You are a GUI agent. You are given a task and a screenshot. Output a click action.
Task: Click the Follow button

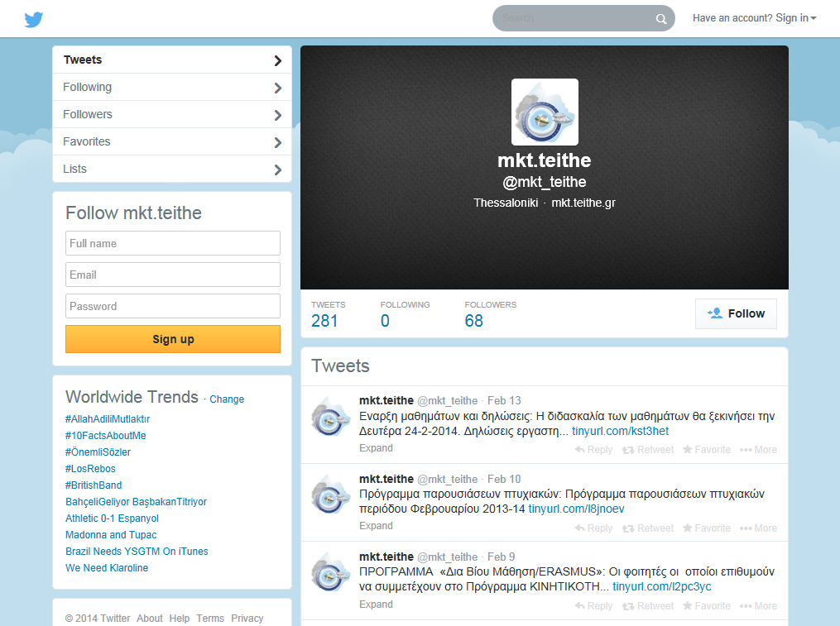pos(736,313)
